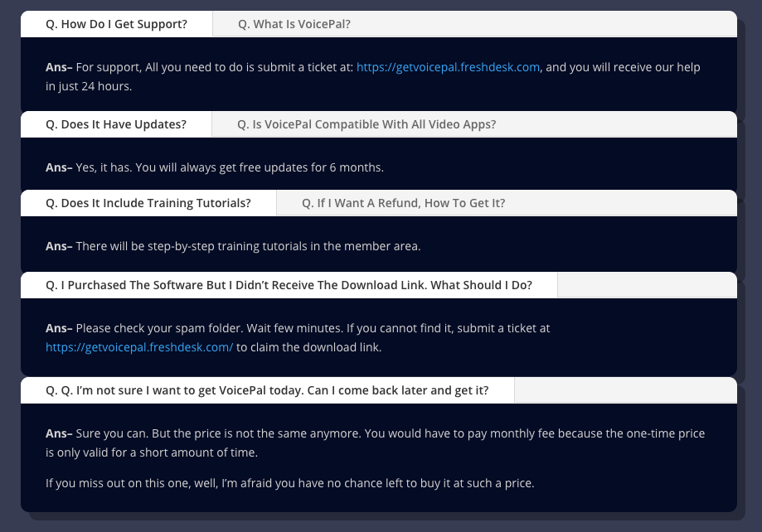Image resolution: width=762 pixels, height=532 pixels.
Task: Select the "Can I come back later" question tab
Action: coord(267,390)
